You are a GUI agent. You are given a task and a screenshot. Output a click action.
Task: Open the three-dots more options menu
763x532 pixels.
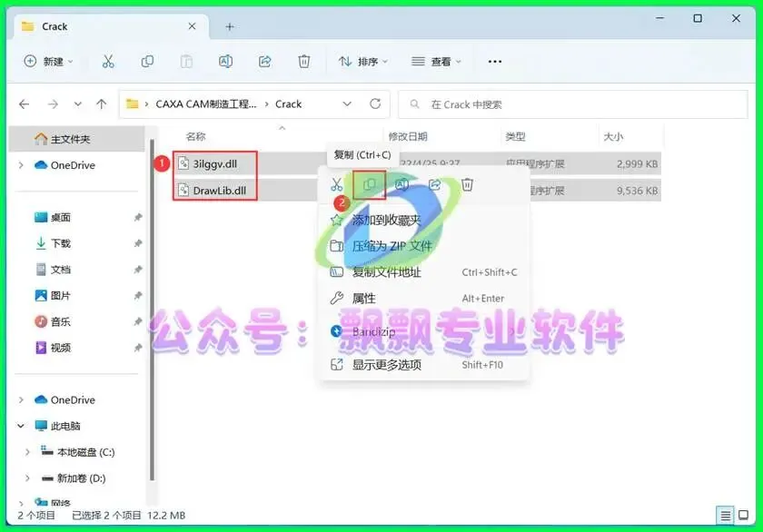495,61
